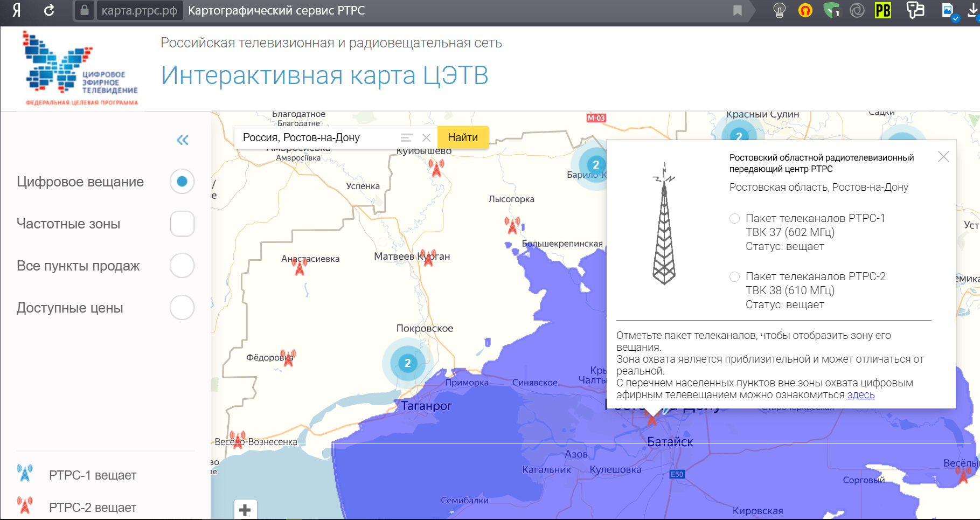
Task: Open the cluster of 2 near Барило
Action: (596, 164)
